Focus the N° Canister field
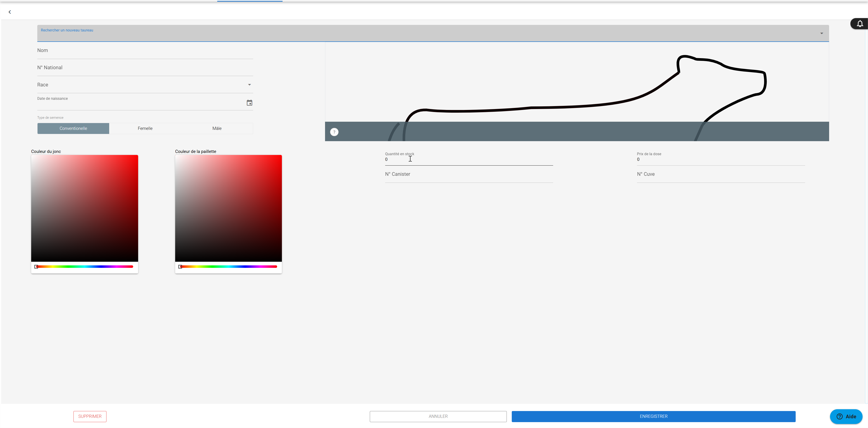This screenshot has height=428, width=868. click(469, 174)
